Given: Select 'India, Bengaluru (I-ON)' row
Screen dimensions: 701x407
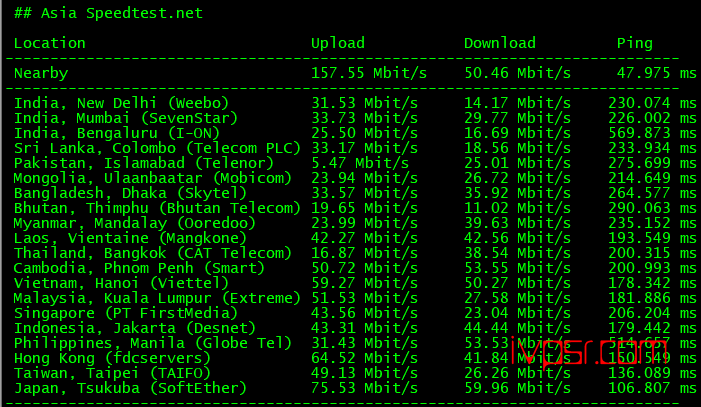Looking at the screenshot, I should coord(355,133).
